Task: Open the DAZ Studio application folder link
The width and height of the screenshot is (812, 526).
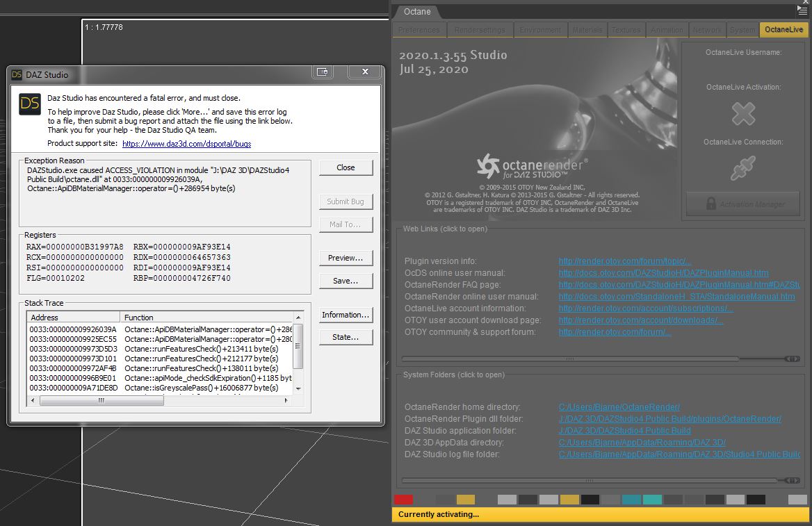Action: coord(624,431)
